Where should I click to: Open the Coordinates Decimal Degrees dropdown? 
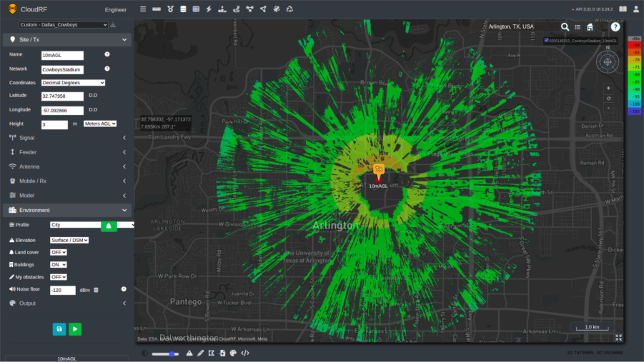pyautogui.click(x=73, y=83)
